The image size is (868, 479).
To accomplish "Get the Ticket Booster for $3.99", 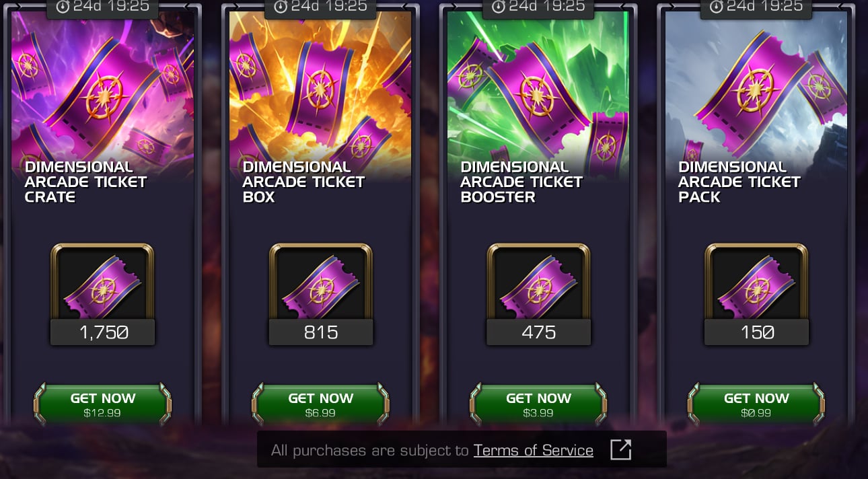I will click(539, 404).
